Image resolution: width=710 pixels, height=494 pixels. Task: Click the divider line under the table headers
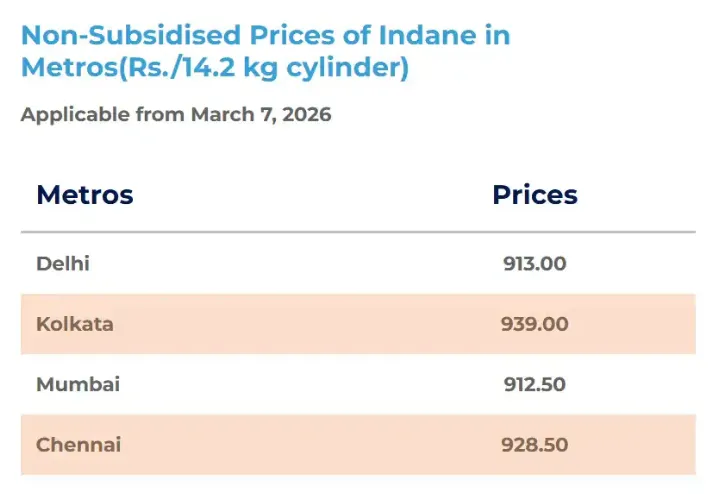[x=357, y=232]
